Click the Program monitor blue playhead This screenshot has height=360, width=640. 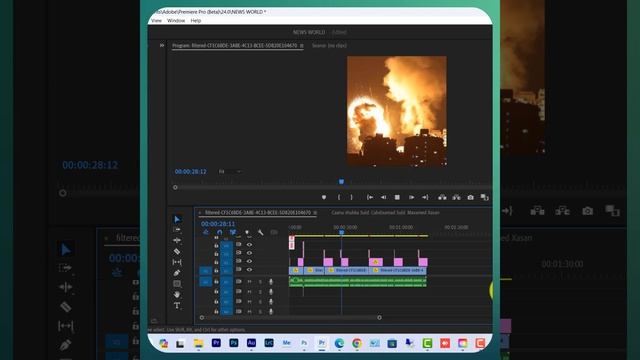[x=341, y=181]
